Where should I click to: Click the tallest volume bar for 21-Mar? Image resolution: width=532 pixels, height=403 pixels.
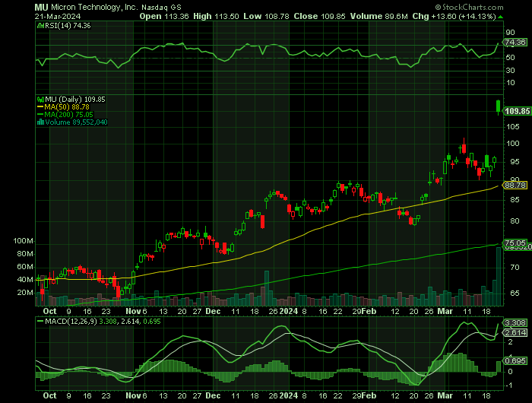[x=498, y=276]
